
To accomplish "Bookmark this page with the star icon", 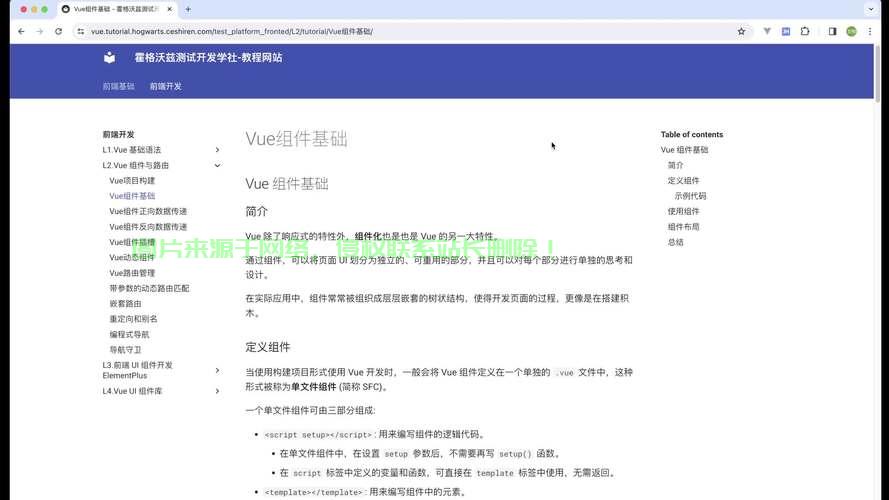I will [x=741, y=31].
